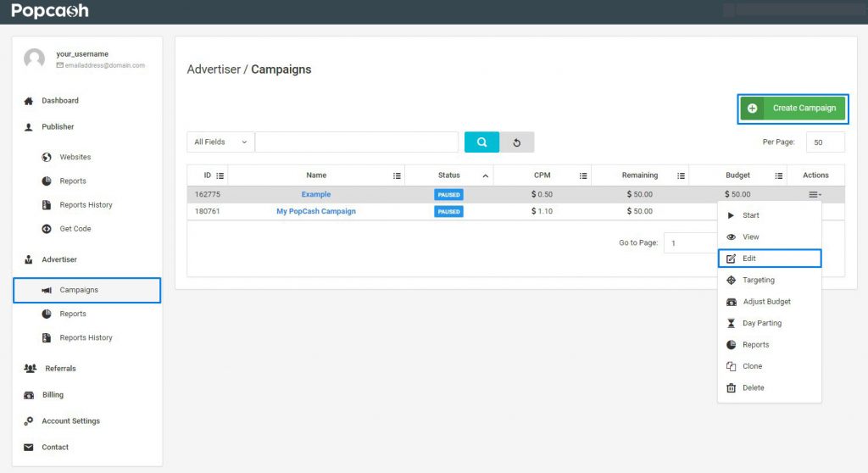The image size is (868, 473).
Task: Click the Create Campaign button
Action: click(x=793, y=108)
